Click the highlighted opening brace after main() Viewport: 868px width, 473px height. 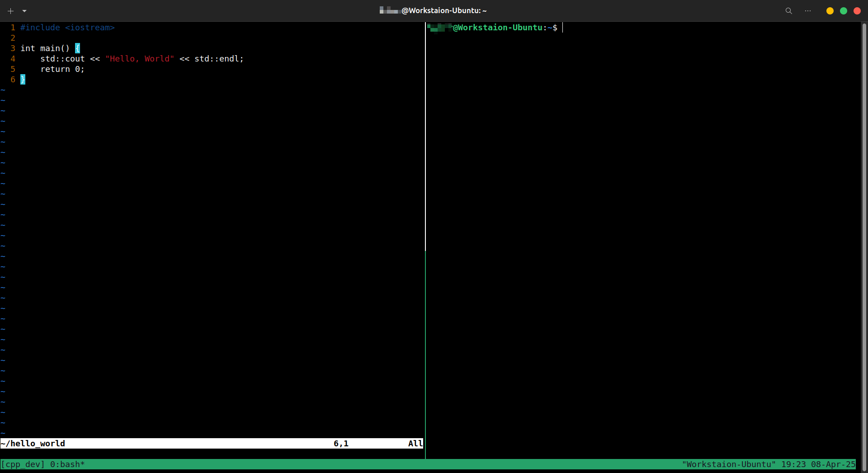click(77, 48)
